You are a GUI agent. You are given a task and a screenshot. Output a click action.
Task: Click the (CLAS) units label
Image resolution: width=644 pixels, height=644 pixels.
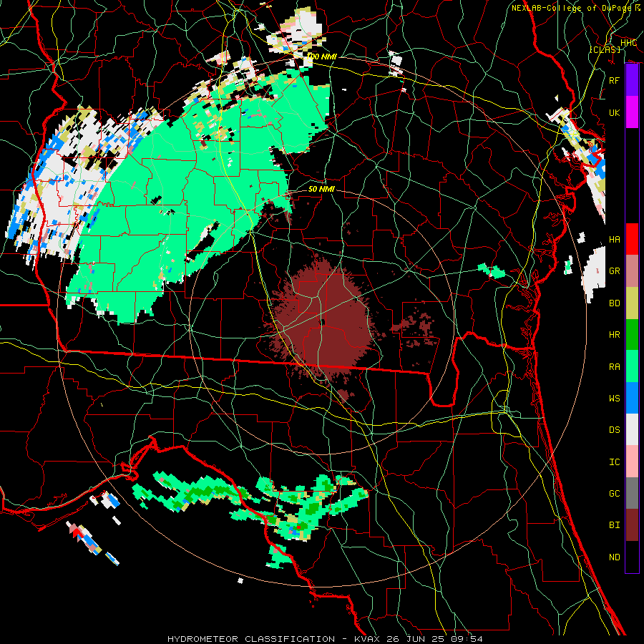605,49
